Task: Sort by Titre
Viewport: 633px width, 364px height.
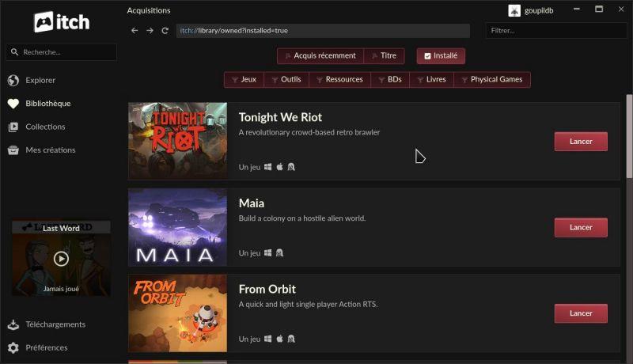Action: (384, 55)
